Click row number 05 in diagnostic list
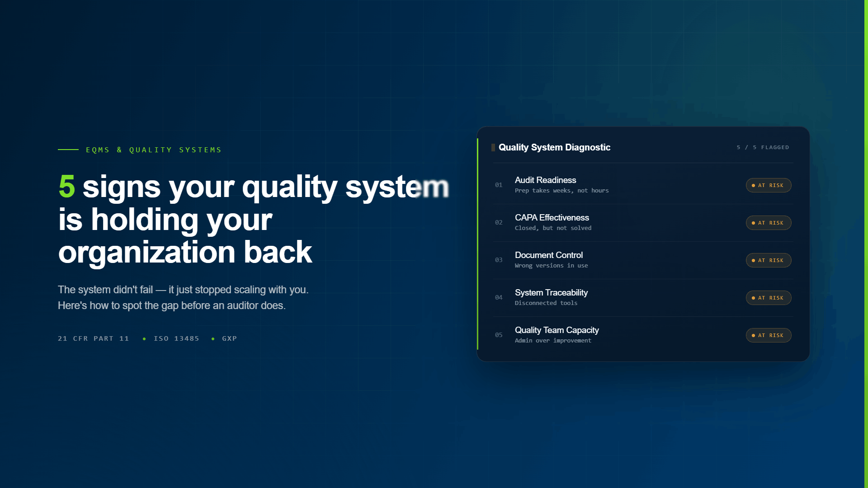Image resolution: width=868 pixels, height=488 pixels. tap(499, 335)
